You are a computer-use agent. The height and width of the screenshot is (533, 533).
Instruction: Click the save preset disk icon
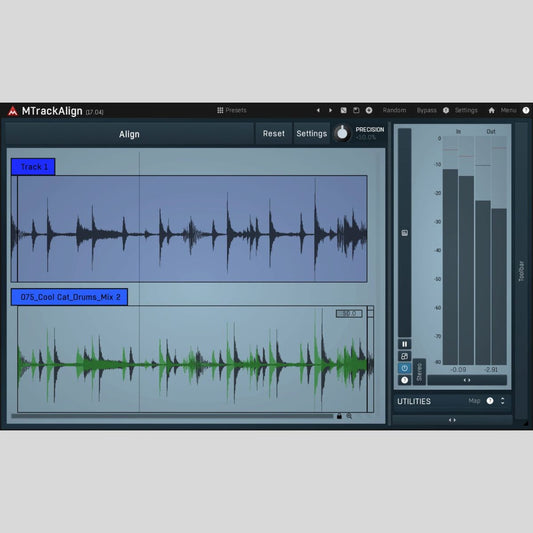(356, 110)
